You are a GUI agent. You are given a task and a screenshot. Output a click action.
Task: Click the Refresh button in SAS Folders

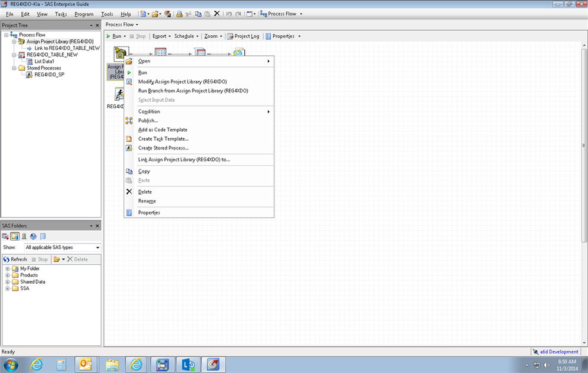[x=15, y=259]
